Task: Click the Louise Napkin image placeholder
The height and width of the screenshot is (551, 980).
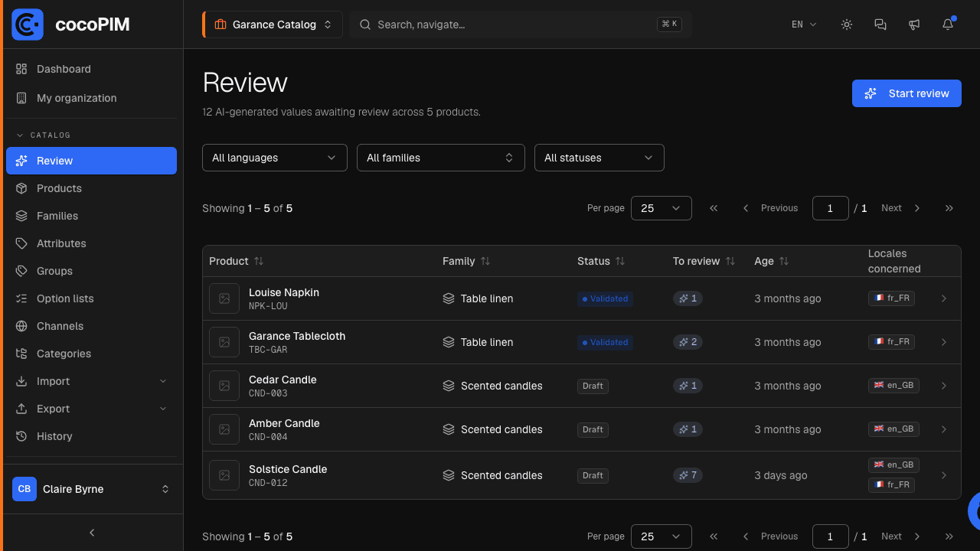Action: (x=224, y=298)
